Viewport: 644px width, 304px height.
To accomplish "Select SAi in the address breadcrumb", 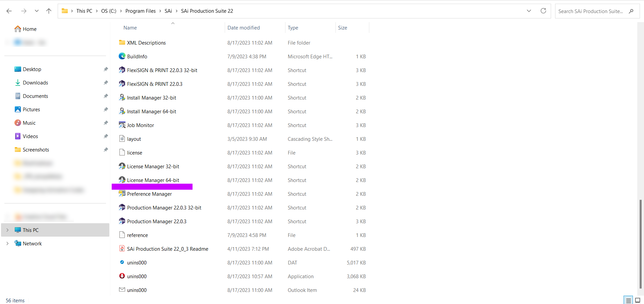I will (x=168, y=11).
